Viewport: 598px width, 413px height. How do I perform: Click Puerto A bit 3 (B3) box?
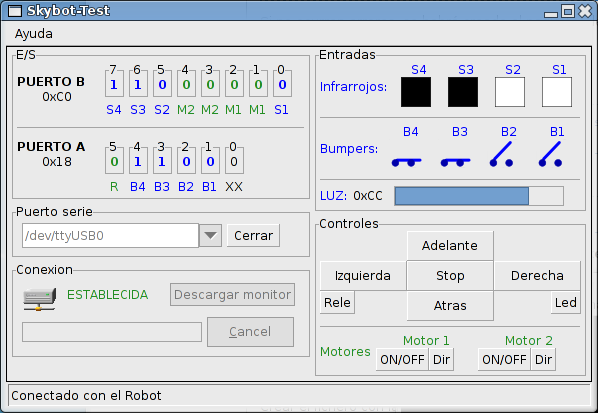pos(162,160)
